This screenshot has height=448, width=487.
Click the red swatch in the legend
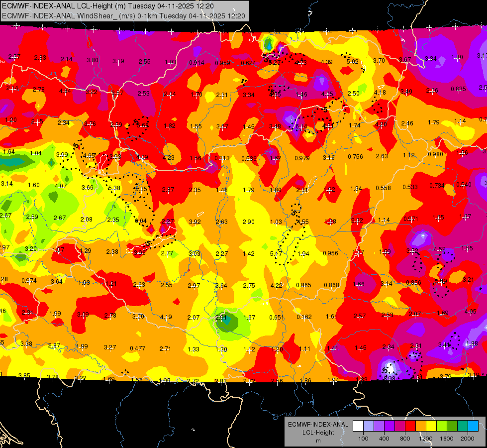[410, 426]
